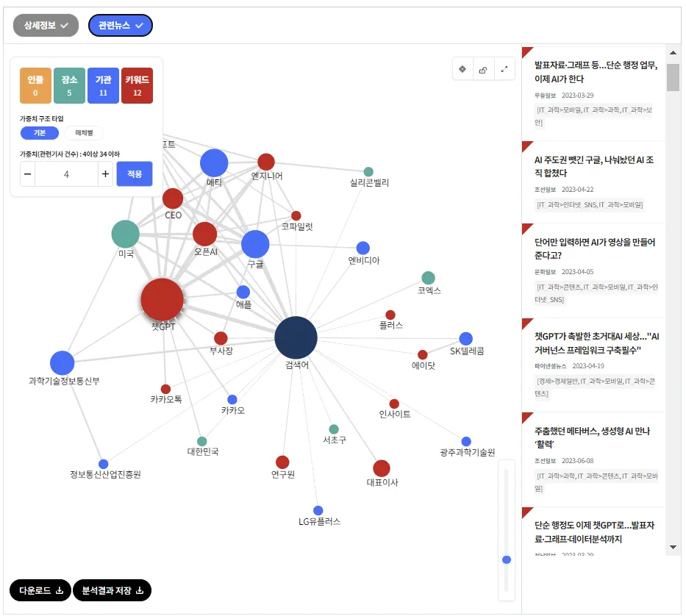Select the 서초구 place node
Viewport: 686px width, 616px height.
[x=334, y=429]
